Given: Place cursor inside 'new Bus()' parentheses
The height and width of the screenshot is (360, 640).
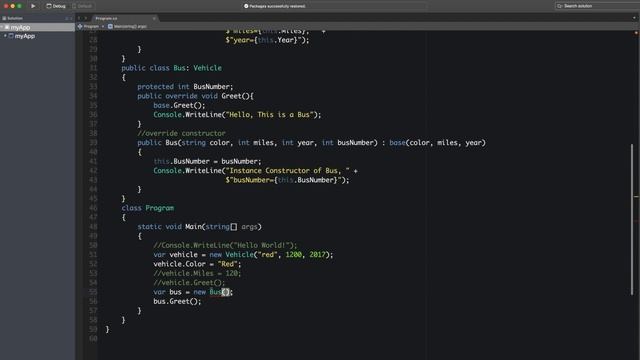Looking at the screenshot, I should (x=226, y=292).
